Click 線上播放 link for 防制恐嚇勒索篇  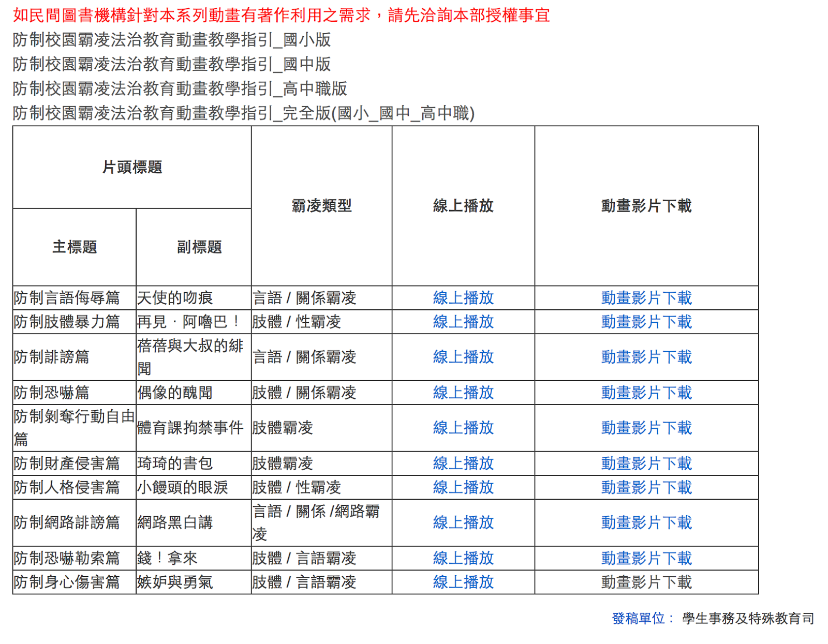tap(463, 558)
